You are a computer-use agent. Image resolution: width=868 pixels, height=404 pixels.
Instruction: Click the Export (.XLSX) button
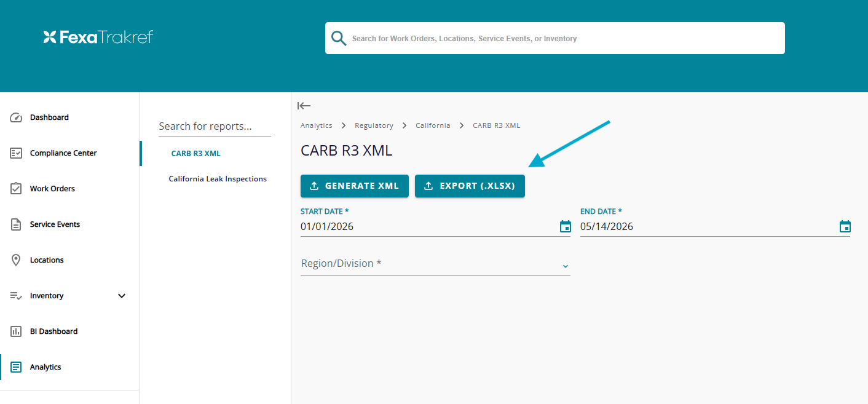[x=470, y=186]
